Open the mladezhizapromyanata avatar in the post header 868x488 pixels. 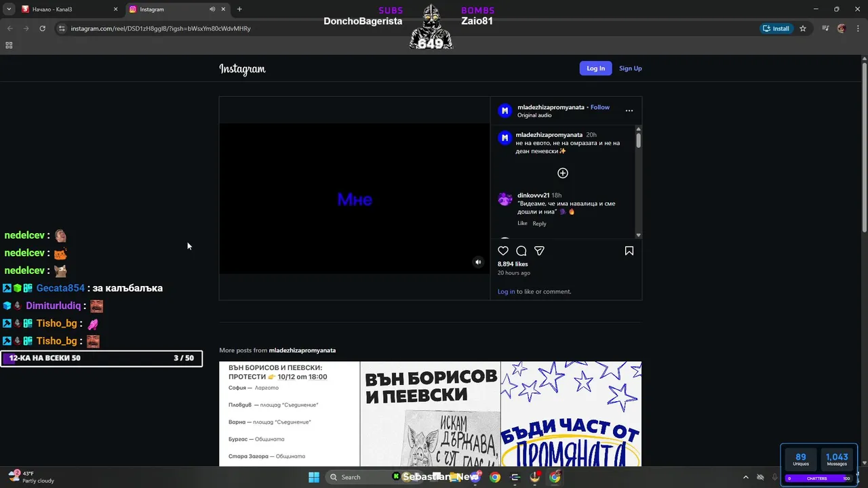tap(505, 110)
